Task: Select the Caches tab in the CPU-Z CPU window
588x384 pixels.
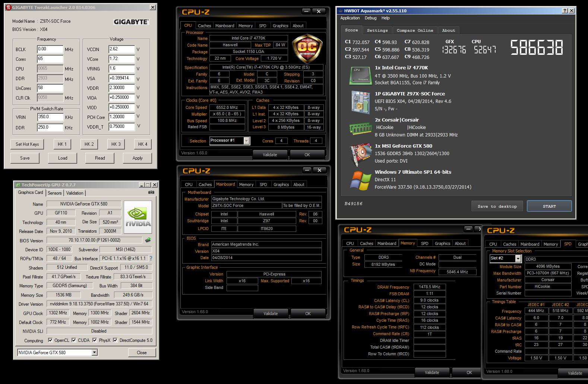Action: (204, 26)
